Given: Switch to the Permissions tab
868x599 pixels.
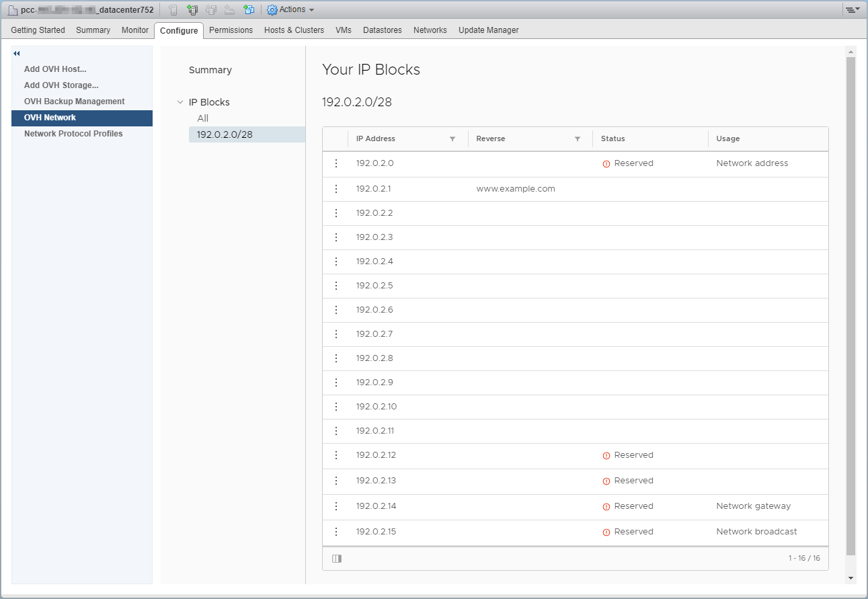Looking at the screenshot, I should pos(231,30).
